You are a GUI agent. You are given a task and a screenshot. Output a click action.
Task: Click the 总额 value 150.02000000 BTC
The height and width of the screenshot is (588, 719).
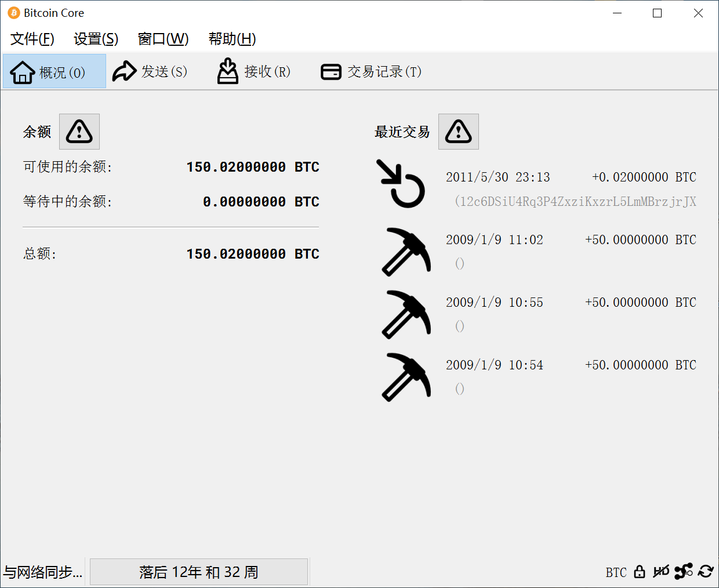tap(253, 254)
